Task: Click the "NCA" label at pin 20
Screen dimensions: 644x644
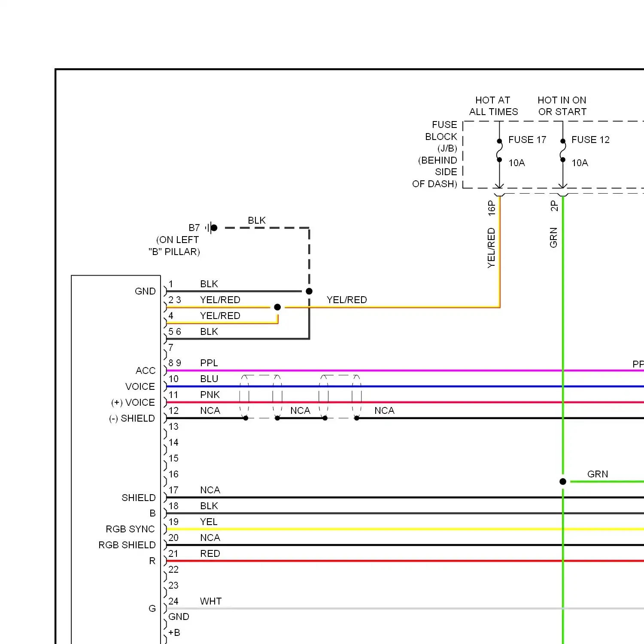Action: tap(210, 538)
